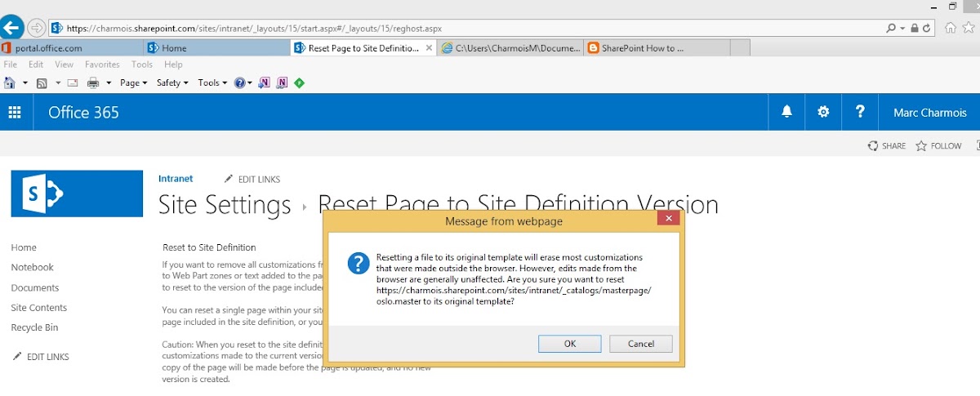Click the pencil icon by top EDIT LINKS
Viewport: 980px width, 396px height.
pyautogui.click(x=229, y=179)
